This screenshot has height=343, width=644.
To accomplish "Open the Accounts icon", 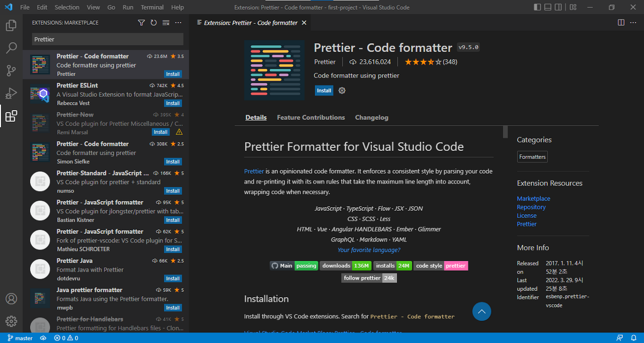I will point(11,299).
